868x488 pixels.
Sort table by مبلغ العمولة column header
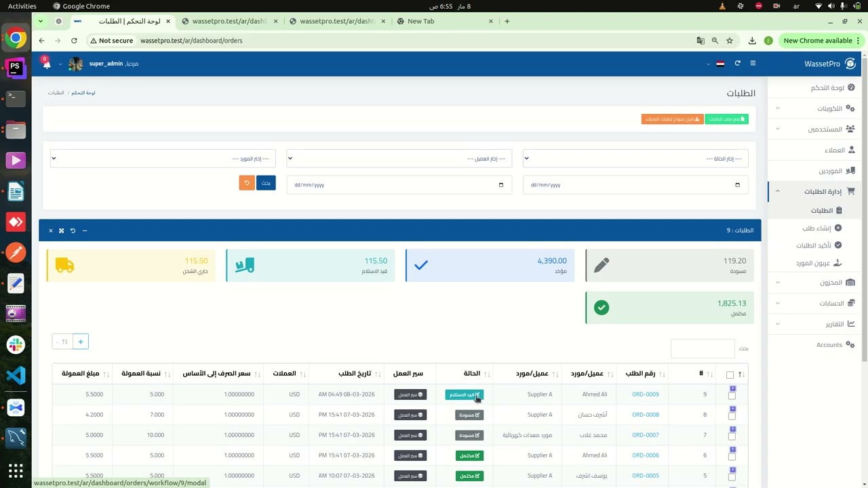click(82, 373)
